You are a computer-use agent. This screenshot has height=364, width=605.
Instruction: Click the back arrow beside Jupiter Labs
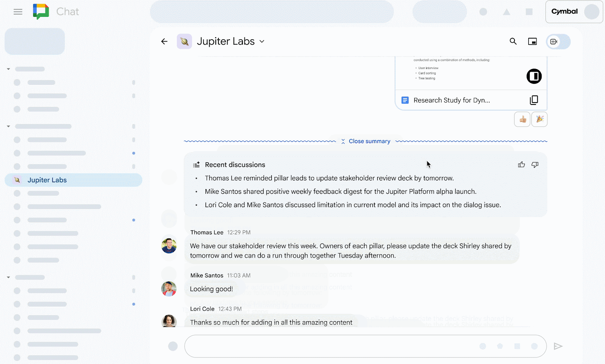pos(164,42)
